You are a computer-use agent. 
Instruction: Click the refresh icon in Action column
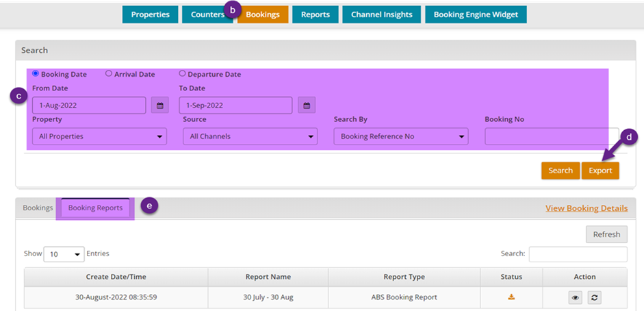click(594, 297)
